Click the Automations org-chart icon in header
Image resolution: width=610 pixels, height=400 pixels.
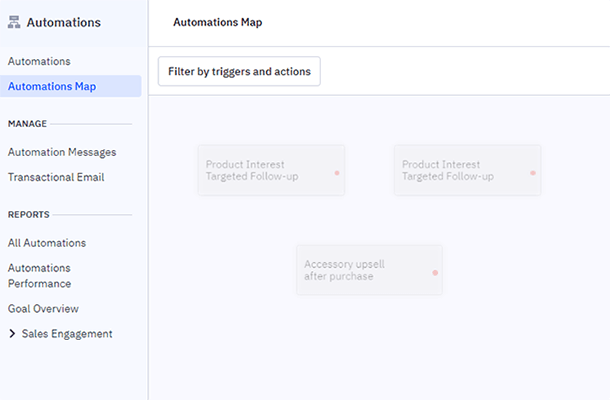(14, 22)
